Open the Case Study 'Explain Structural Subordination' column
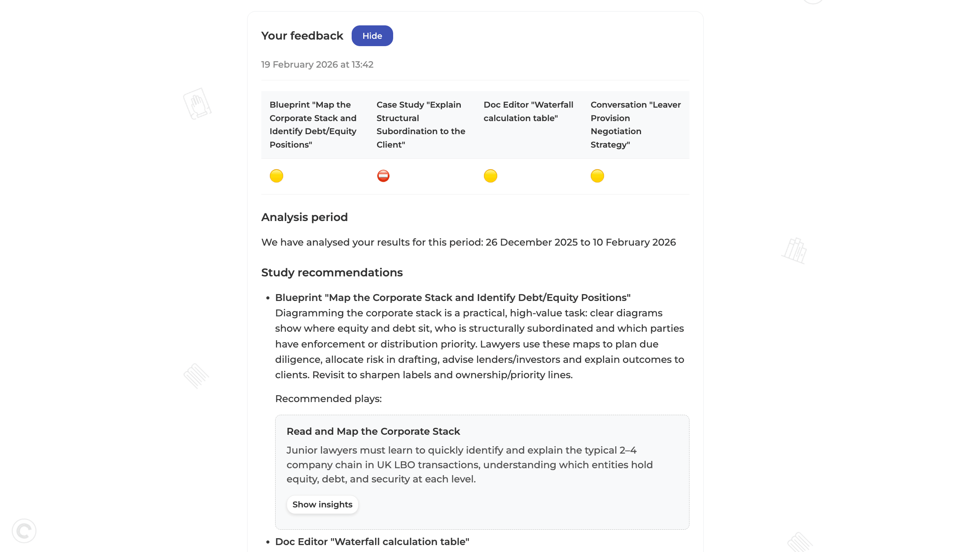Screen dimensions: 980x552 click(x=420, y=125)
